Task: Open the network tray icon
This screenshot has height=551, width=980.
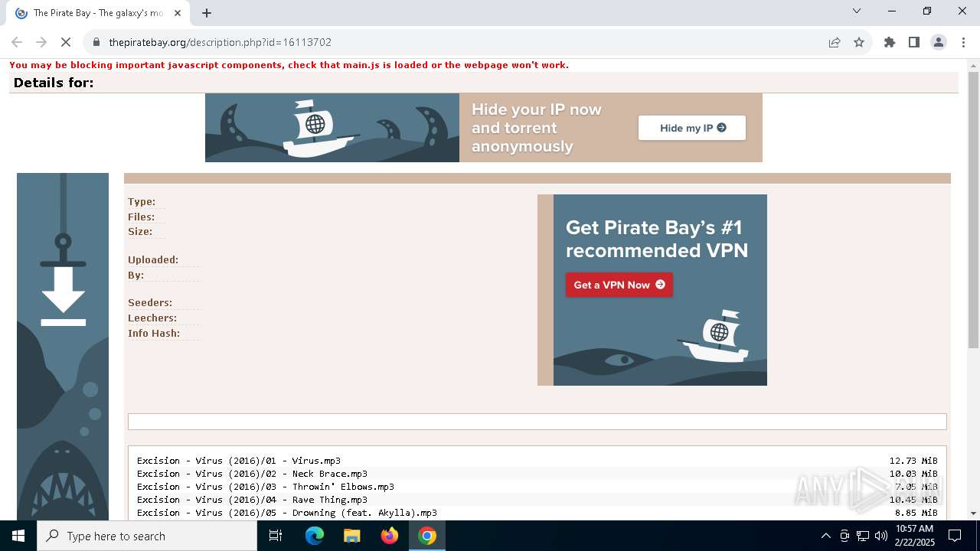Action: click(863, 536)
